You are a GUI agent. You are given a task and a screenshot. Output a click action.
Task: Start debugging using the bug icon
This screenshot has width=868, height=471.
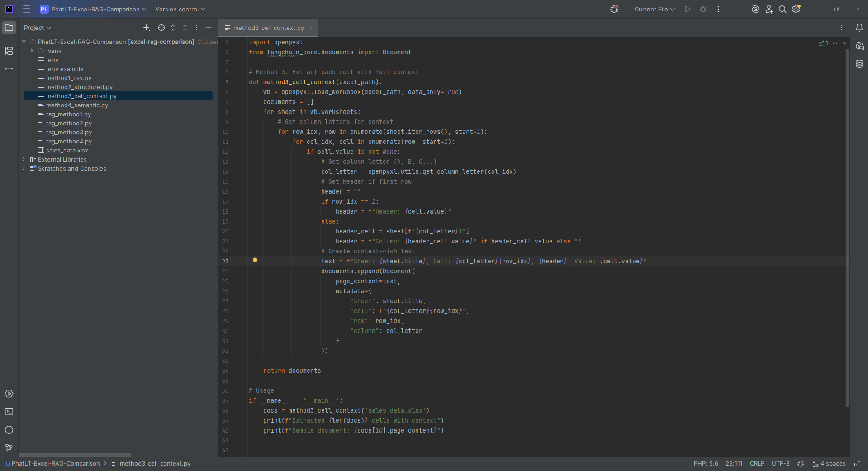click(702, 9)
